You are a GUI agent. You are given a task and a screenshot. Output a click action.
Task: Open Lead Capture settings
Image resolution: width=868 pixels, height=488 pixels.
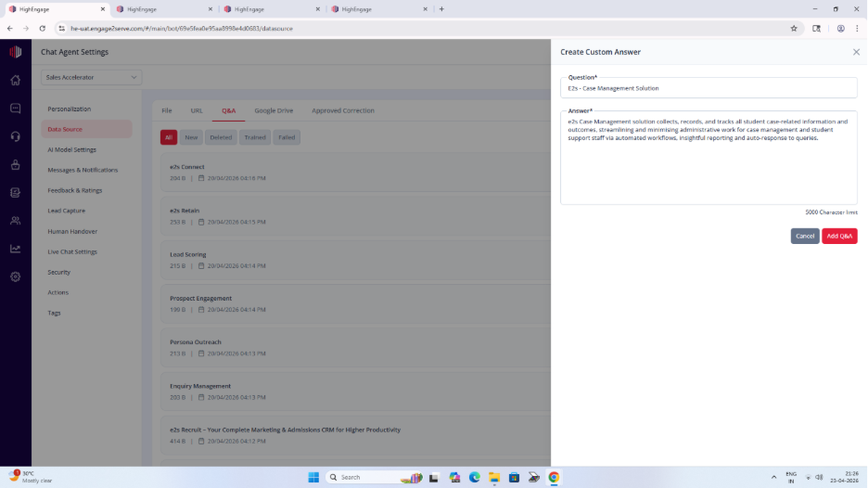tap(67, 211)
